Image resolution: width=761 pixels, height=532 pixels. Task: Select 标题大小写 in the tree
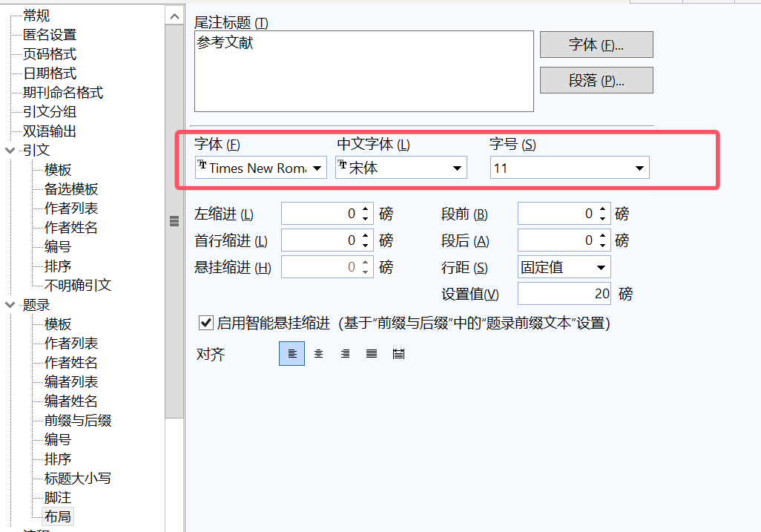click(x=78, y=478)
